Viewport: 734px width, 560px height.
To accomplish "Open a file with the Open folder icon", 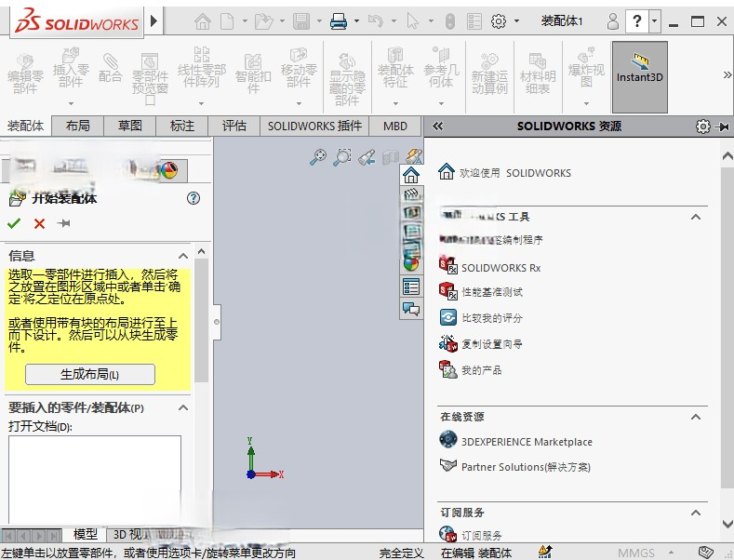I will tap(263, 21).
